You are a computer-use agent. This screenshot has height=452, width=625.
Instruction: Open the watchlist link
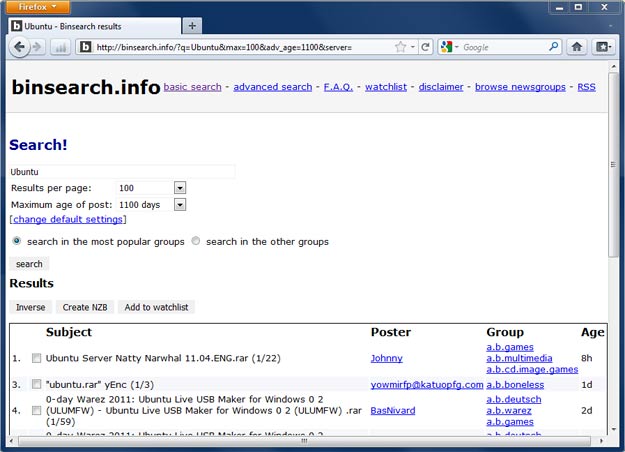[386, 87]
